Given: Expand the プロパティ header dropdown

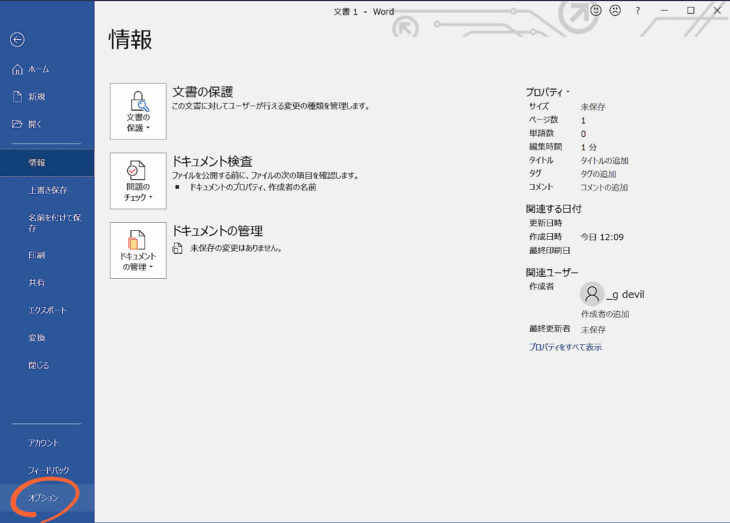Looking at the screenshot, I should click(x=548, y=91).
